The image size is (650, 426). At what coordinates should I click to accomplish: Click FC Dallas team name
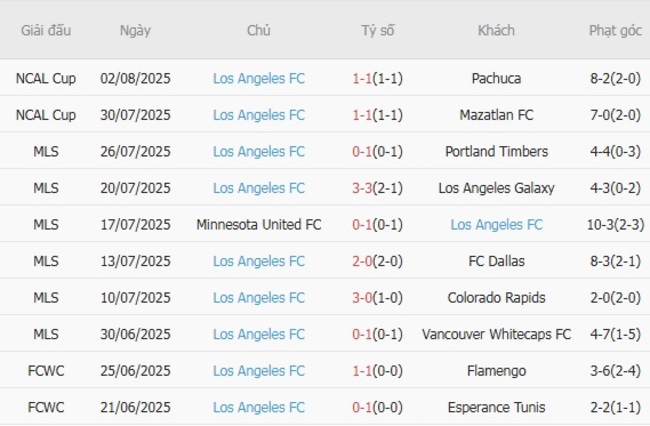(x=496, y=261)
